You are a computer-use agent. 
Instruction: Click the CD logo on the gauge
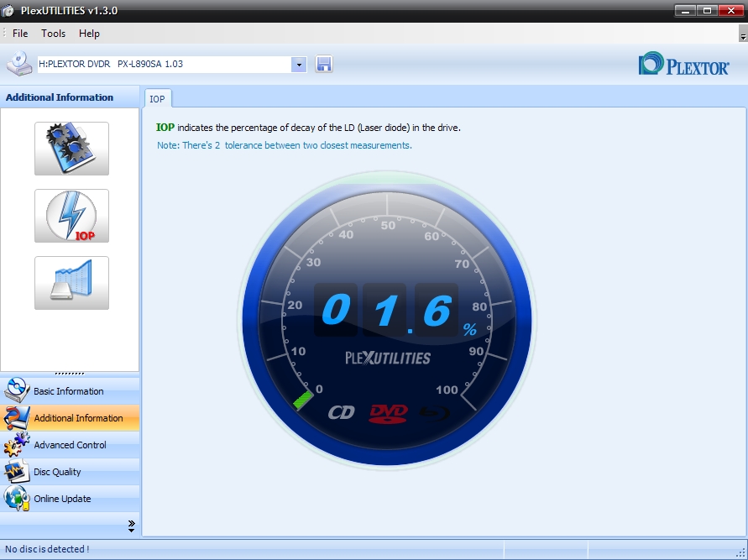(342, 412)
